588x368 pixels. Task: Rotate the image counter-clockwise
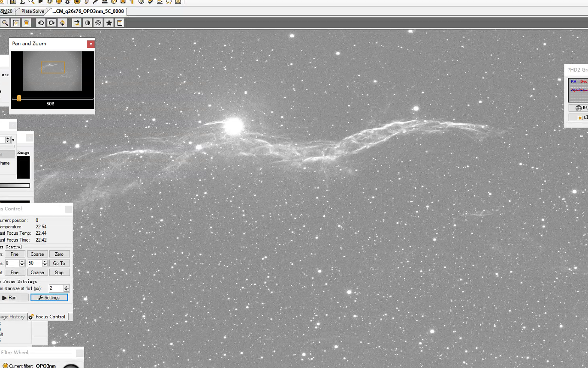click(x=41, y=23)
